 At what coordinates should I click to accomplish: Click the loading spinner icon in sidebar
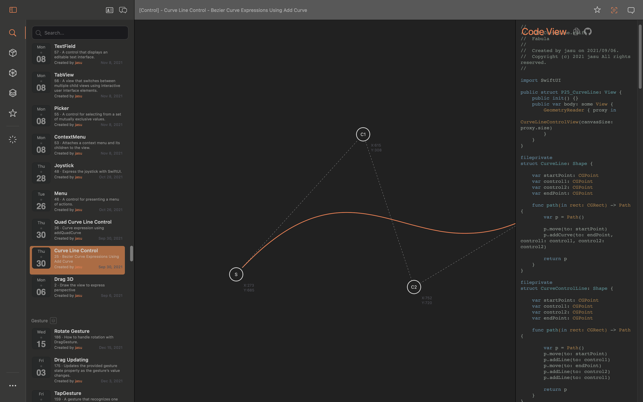(13, 140)
